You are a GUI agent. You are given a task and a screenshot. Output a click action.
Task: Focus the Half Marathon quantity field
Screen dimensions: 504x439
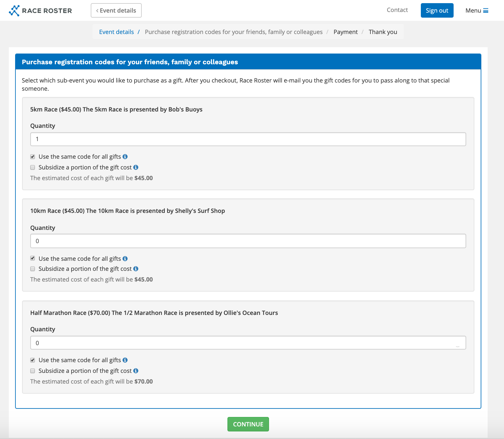248,343
